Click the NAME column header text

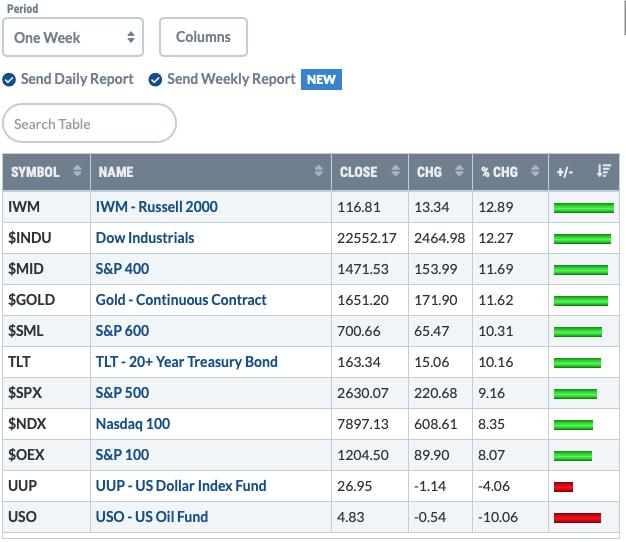coord(116,172)
